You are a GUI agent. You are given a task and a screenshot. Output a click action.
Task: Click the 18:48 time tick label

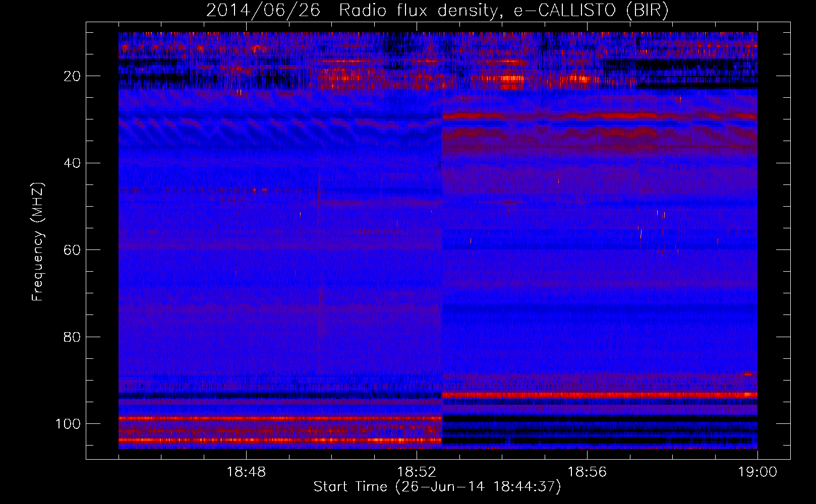coord(246,472)
